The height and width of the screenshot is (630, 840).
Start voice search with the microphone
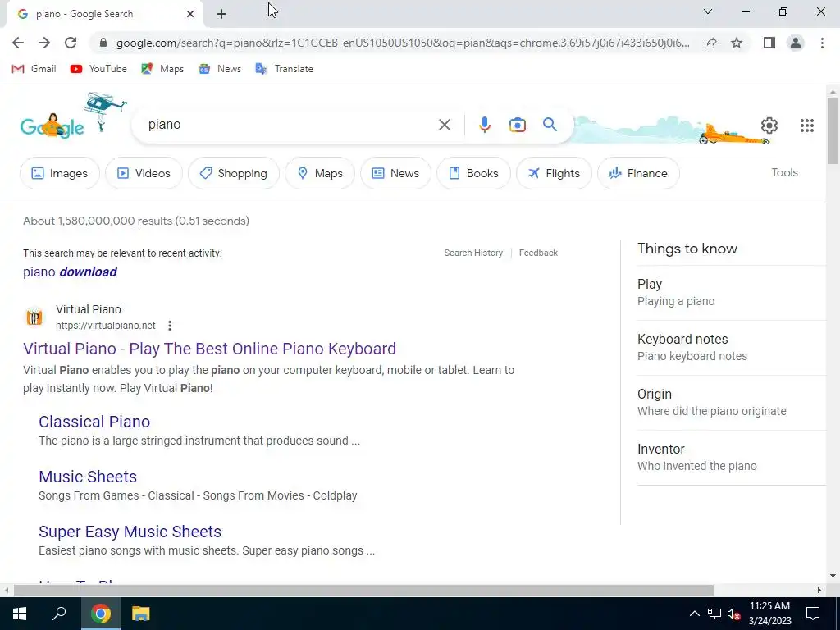pyautogui.click(x=484, y=125)
